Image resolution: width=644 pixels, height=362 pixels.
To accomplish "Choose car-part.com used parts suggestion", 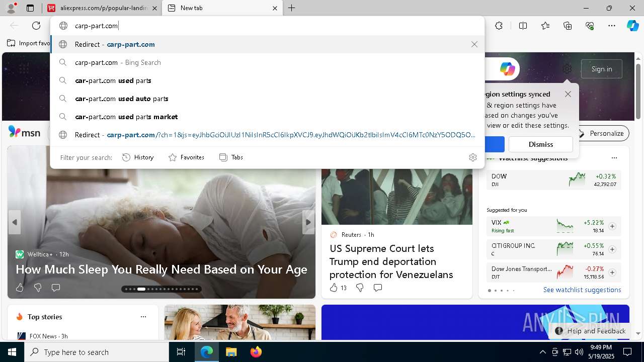I will point(267,80).
